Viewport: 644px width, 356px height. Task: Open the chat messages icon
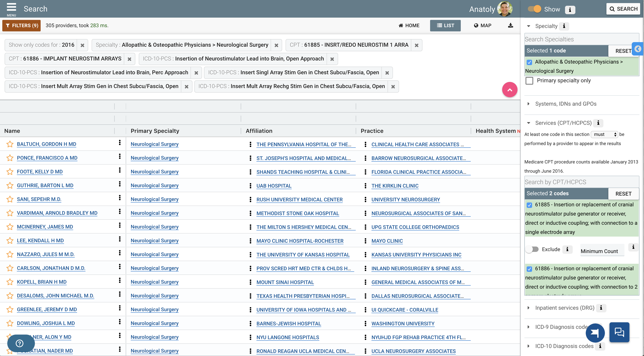(x=619, y=332)
